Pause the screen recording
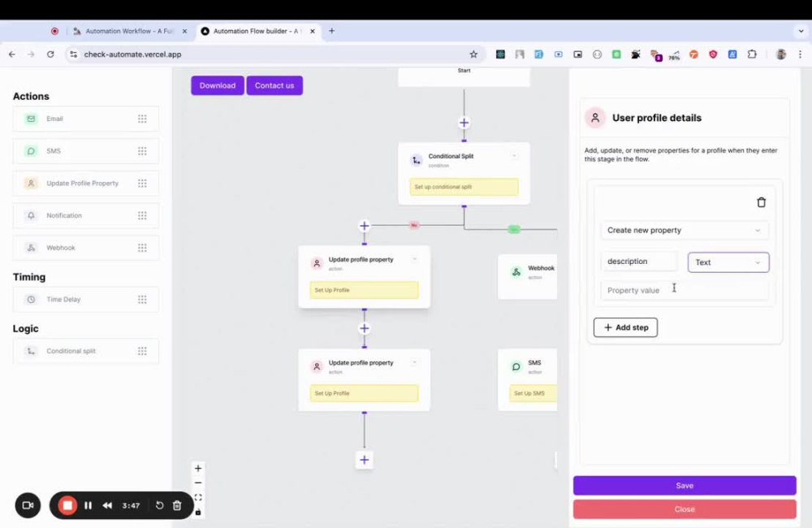 pos(88,505)
